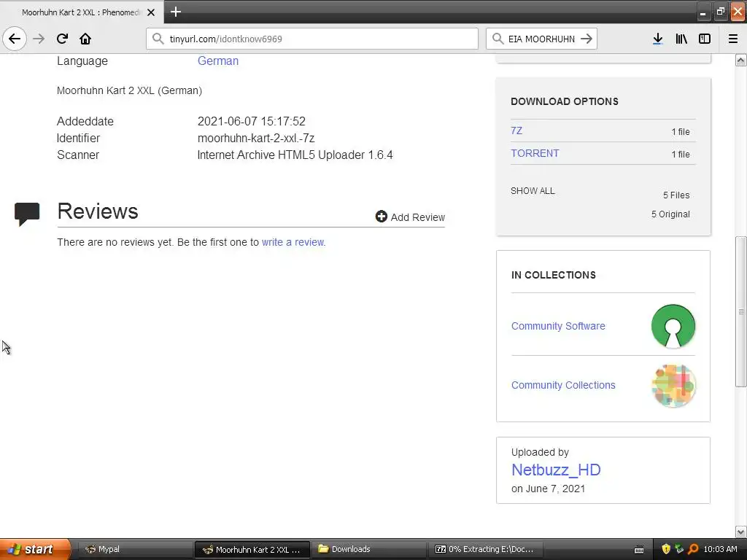Open the browser home page

[85, 39]
